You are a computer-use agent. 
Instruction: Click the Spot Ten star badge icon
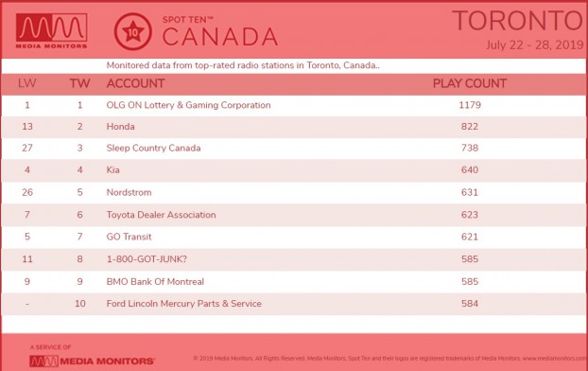tap(132, 31)
